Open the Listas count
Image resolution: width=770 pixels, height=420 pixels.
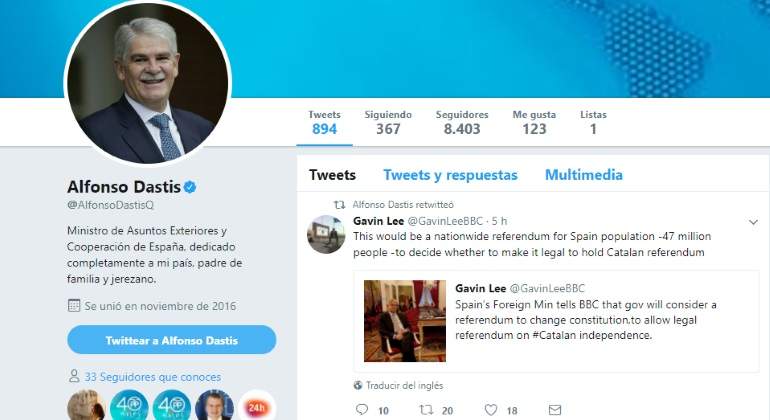click(593, 122)
